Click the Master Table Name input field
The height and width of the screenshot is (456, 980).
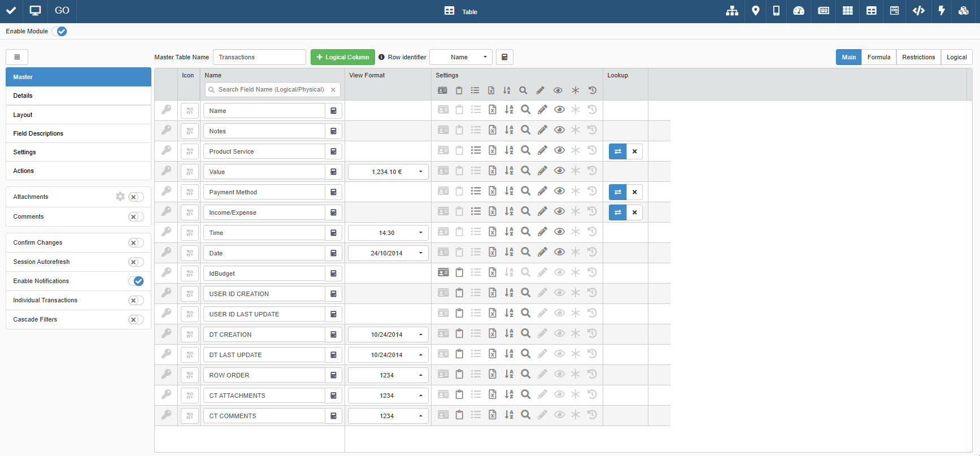259,57
